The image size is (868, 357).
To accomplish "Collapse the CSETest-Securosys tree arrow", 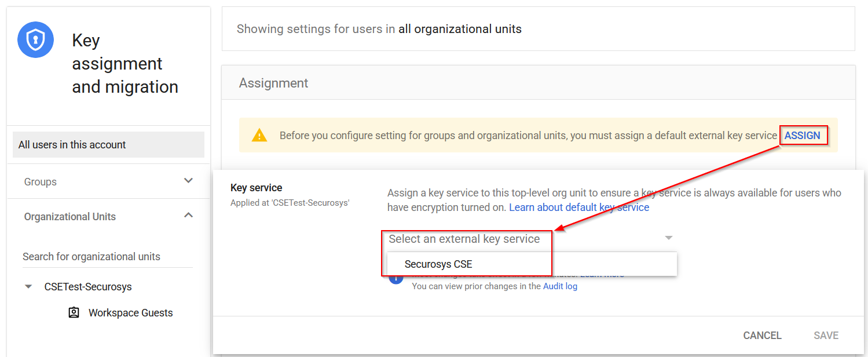I will pos(28,287).
